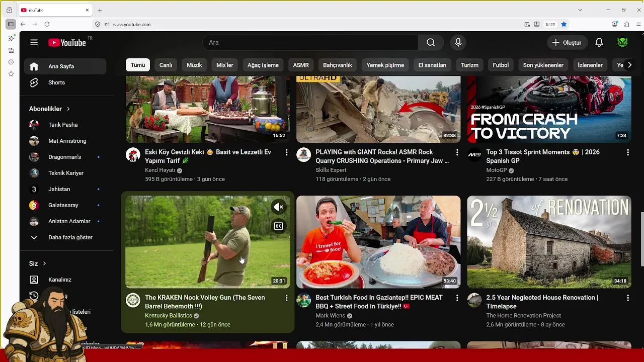This screenshot has width=644, height=362.
Task: Select the Bahçıvanlık filter chip
Action: coord(338,65)
